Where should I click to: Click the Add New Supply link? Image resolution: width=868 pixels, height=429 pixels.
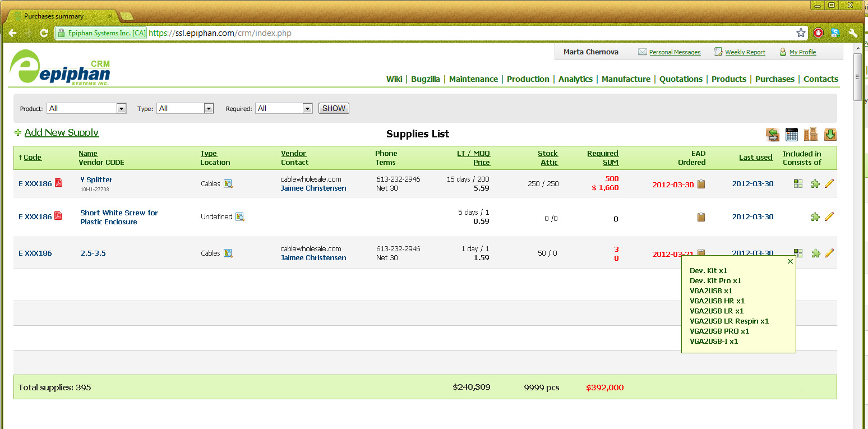(x=61, y=132)
